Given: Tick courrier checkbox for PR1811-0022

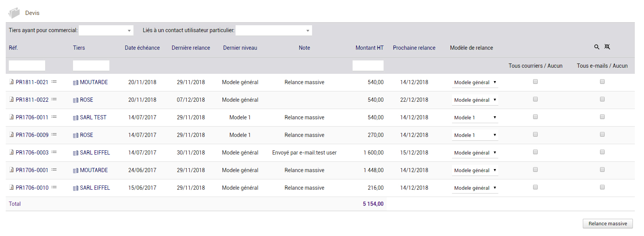Looking at the screenshot, I should click(x=535, y=99).
